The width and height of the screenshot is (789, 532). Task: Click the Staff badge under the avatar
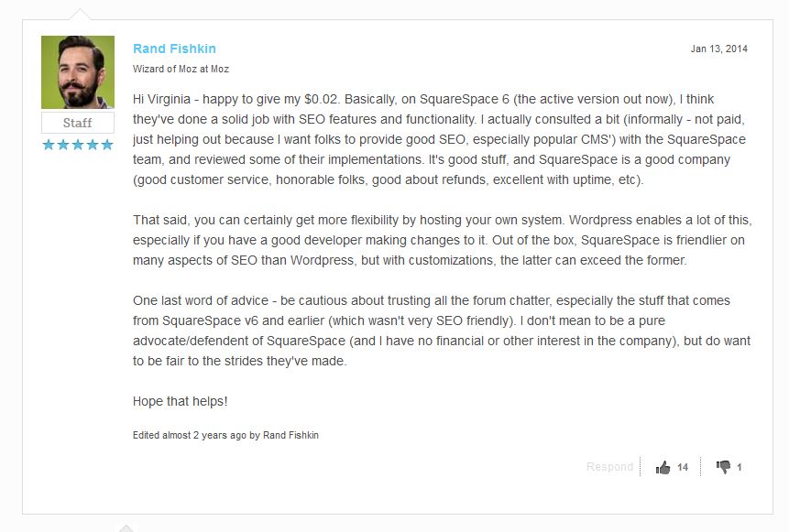tap(78, 123)
